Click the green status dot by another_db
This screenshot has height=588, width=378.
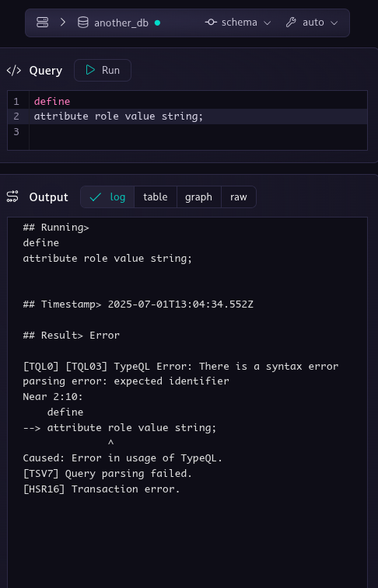(157, 23)
